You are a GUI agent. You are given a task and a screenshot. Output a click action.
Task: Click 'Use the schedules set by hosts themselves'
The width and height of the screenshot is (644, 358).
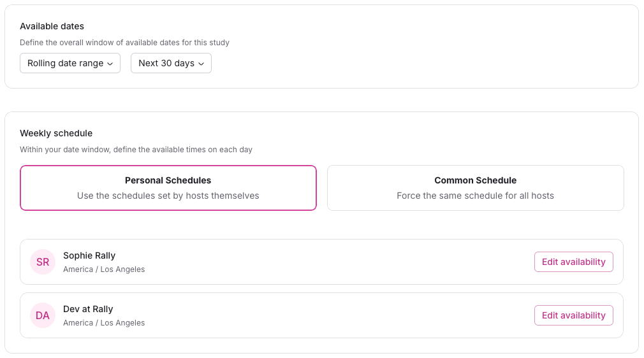click(168, 196)
